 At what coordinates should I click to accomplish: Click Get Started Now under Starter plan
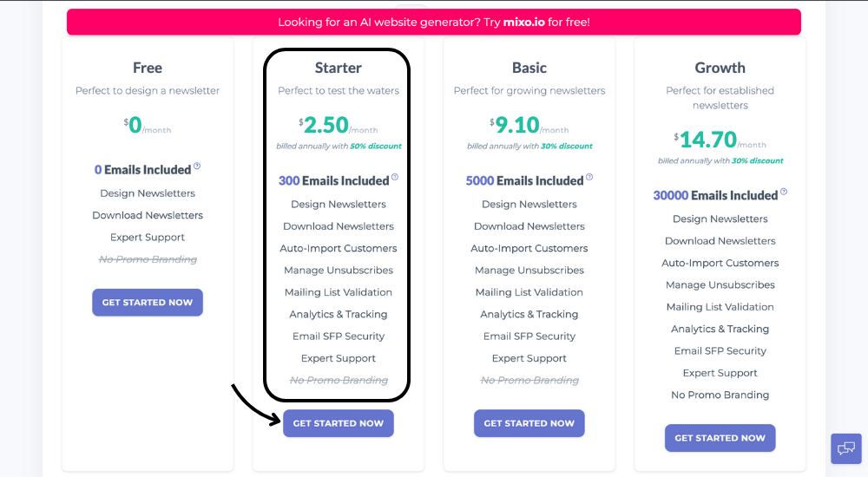(339, 423)
